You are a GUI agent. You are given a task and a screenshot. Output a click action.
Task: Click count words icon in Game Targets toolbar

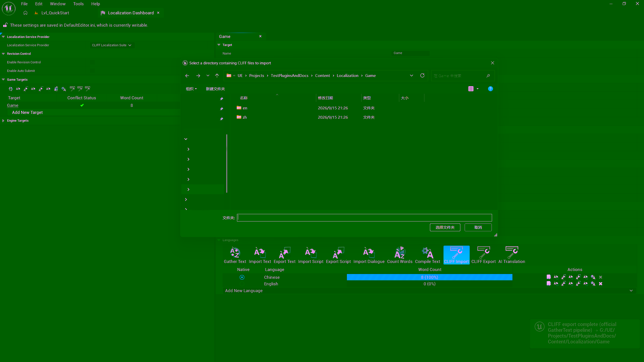56,89
